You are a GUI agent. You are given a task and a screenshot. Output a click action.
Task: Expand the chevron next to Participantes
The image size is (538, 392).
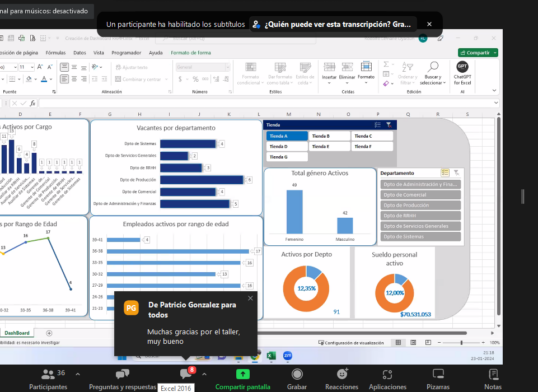tap(78, 374)
